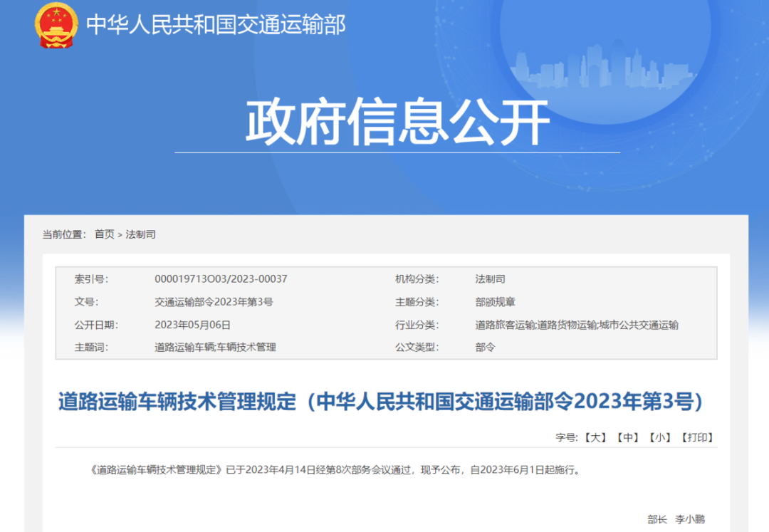769x532 pixels.
Task: Click the publish date 2023年05月06日
Action: click(x=192, y=325)
